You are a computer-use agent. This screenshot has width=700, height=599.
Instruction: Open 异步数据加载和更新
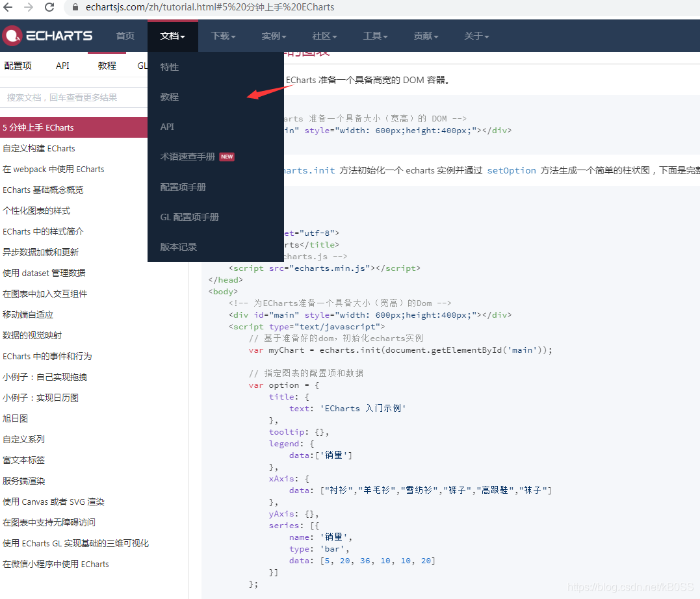41,252
